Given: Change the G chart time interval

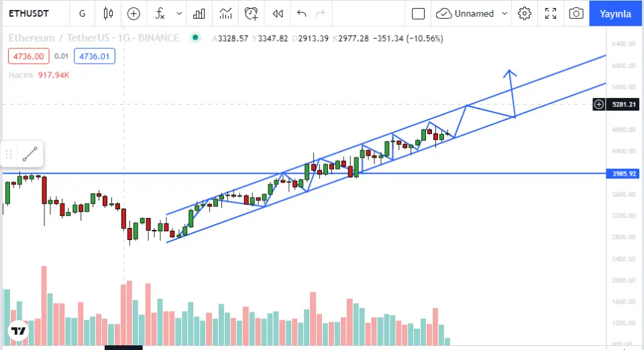Looking at the screenshot, I should tap(82, 13).
